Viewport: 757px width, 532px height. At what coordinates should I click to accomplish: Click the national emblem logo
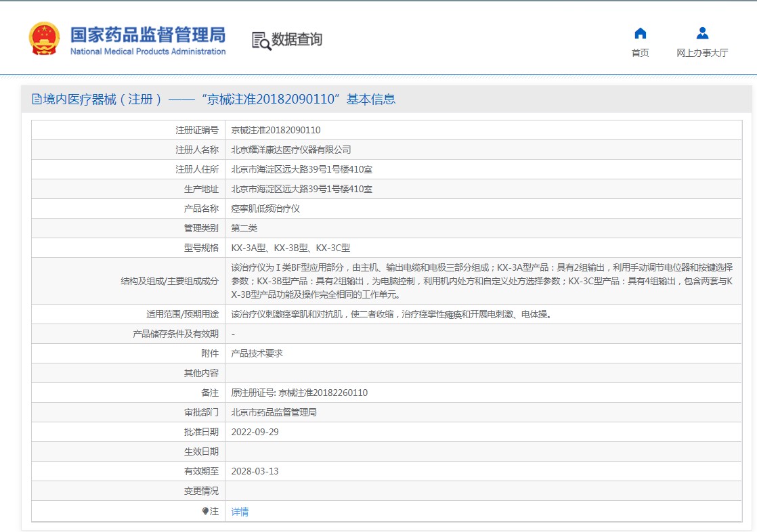point(45,39)
